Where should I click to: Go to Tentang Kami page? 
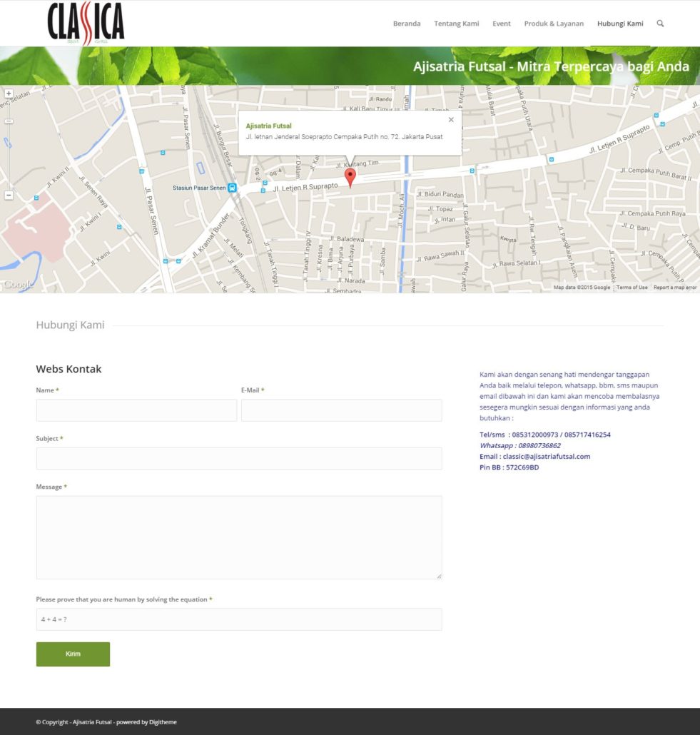456,24
